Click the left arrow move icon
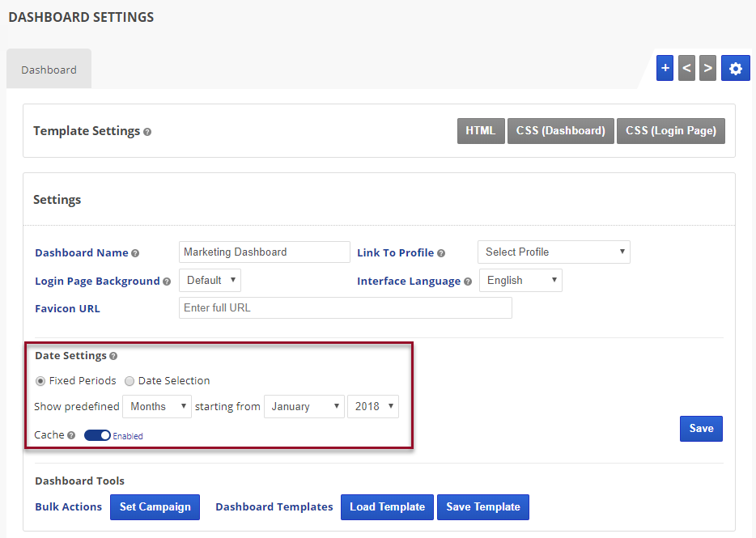This screenshot has height=538, width=756. click(x=686, y=69)
